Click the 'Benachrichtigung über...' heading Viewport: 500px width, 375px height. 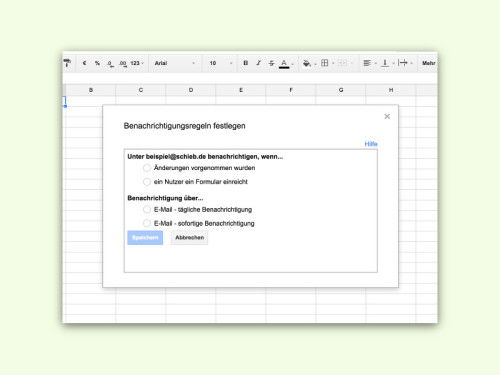point(165,198)
